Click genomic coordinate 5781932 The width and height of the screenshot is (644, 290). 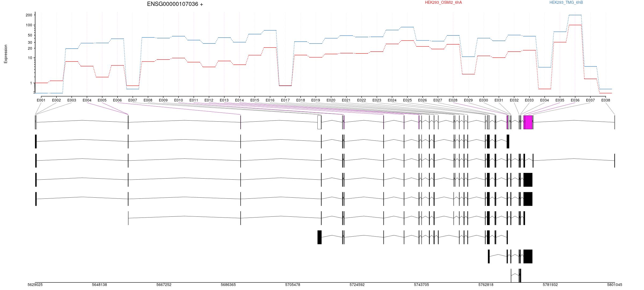550,285
